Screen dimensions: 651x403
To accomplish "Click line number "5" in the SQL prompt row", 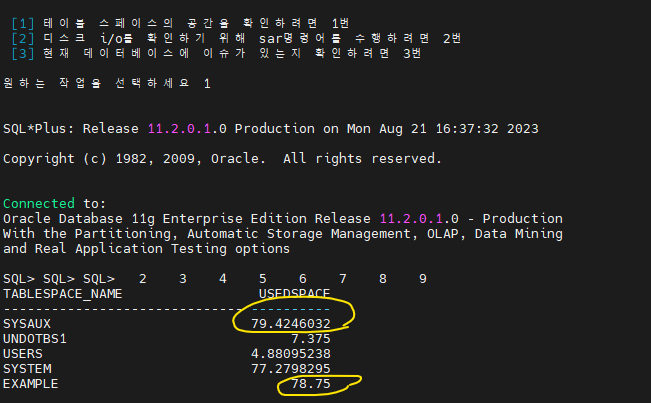I will (x=263, y=278).
